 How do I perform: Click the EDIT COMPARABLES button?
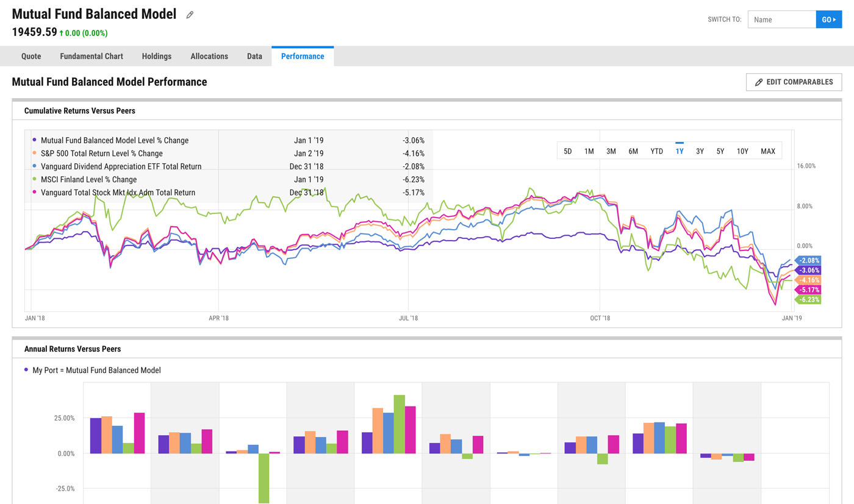(x=794, y=82)
